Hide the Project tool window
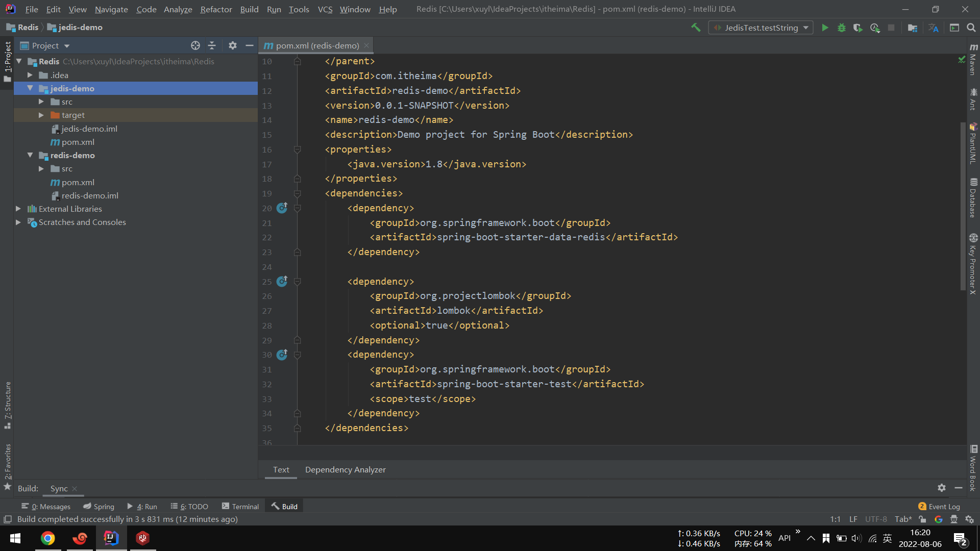 point(249,45)
